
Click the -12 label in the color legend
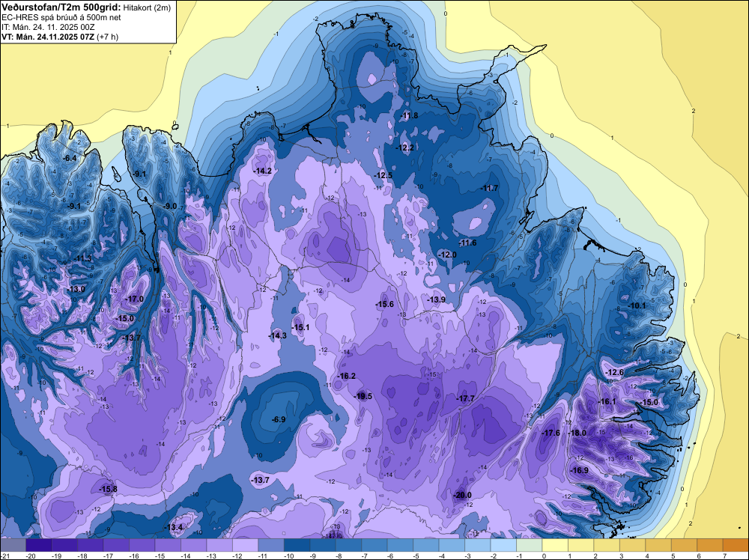tap(237, 556)
